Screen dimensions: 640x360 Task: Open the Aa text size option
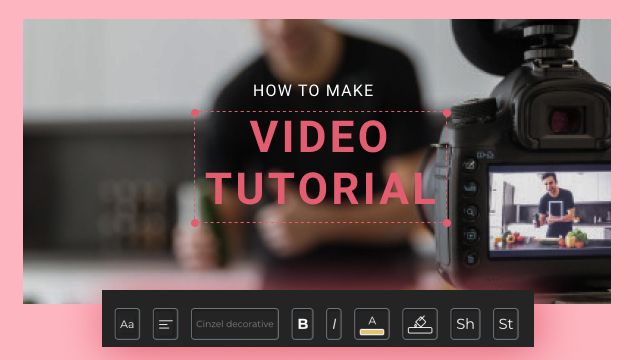click(127, 324)
